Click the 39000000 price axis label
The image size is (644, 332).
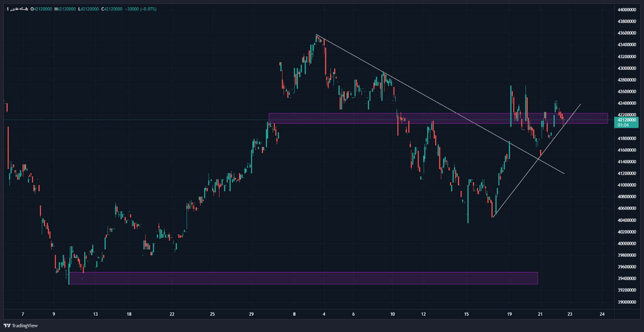[x=626, y=302]
